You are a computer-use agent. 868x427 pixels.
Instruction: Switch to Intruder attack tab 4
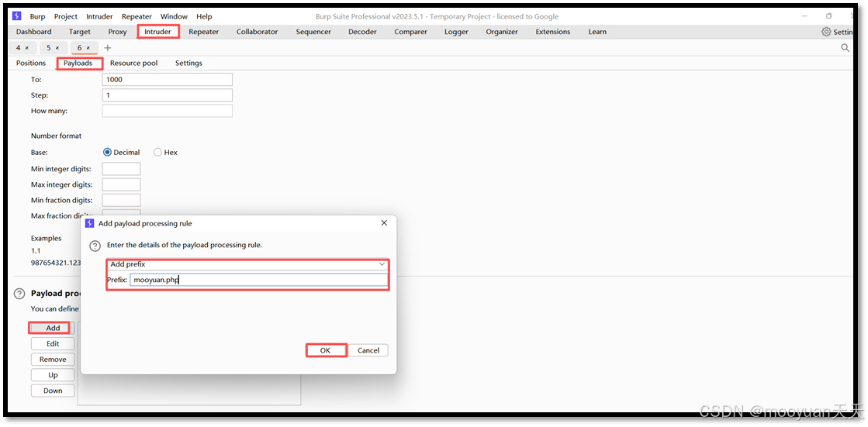19,48
